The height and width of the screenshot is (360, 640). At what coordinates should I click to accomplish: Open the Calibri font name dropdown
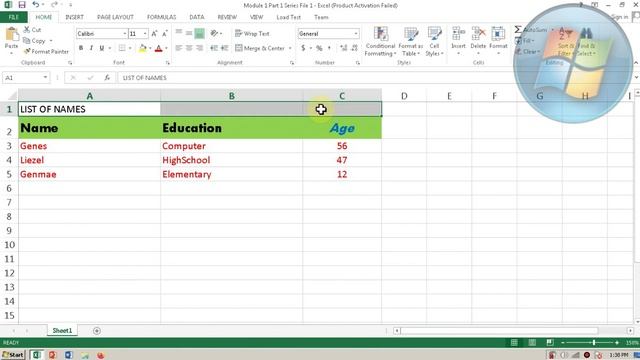tap(124, 33)
